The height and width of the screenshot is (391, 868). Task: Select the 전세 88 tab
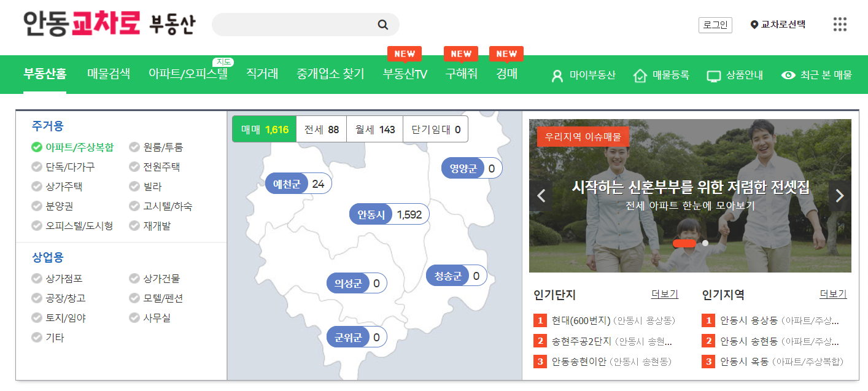pyautogui.click(x=322, y=130)
